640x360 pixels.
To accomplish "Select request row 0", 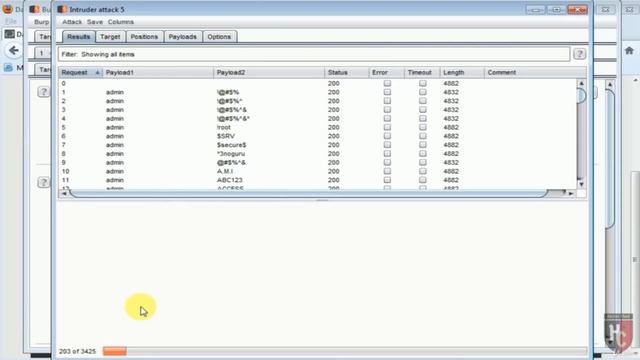I will tap(317, 83).
